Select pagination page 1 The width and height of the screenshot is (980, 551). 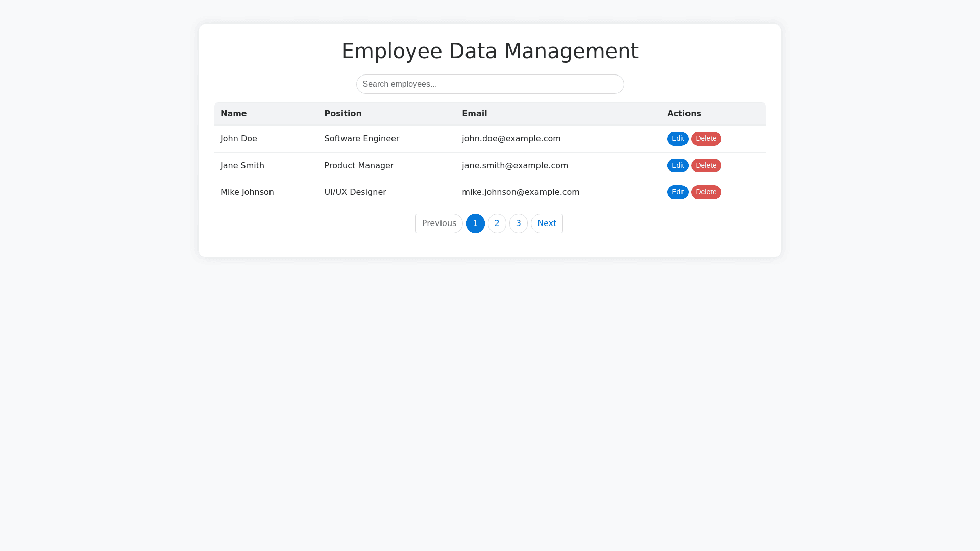pos(475,223)
